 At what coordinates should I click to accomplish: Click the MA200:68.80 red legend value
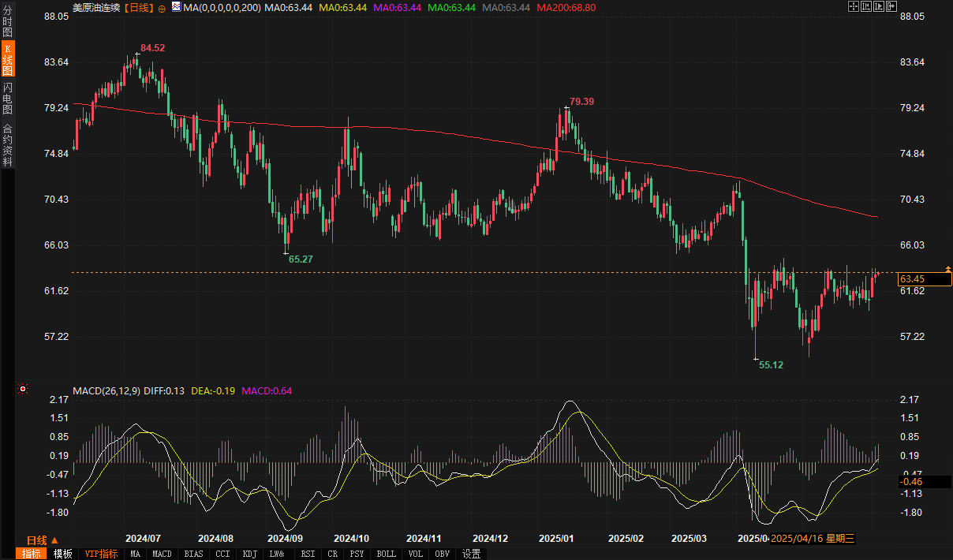pyautogui.click(x=566, y=7)
